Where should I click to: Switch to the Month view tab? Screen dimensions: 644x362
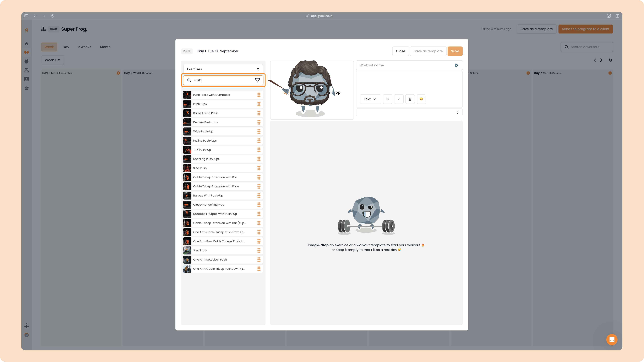(x=105, y=47)
